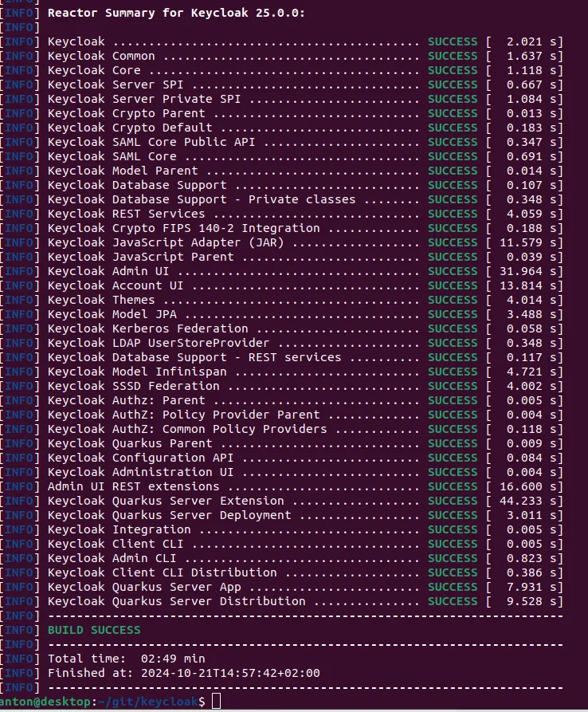Click the 31.964 s time for Admin UI
This screenshot has width=588, height=712.
point(528,271)
